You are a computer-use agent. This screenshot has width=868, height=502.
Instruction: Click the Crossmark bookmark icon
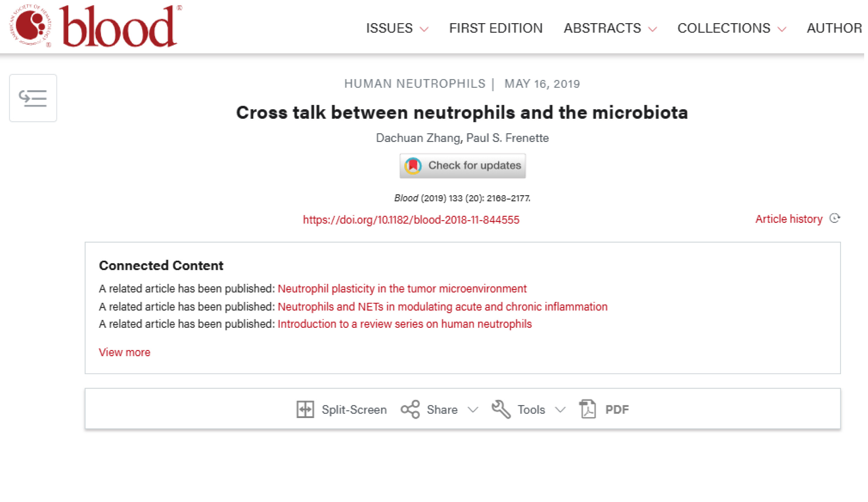413,165
